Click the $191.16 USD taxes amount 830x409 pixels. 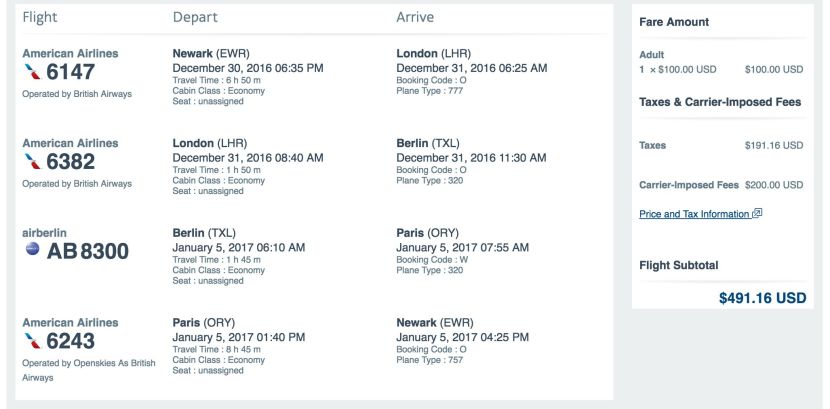(x=774, y=145)
